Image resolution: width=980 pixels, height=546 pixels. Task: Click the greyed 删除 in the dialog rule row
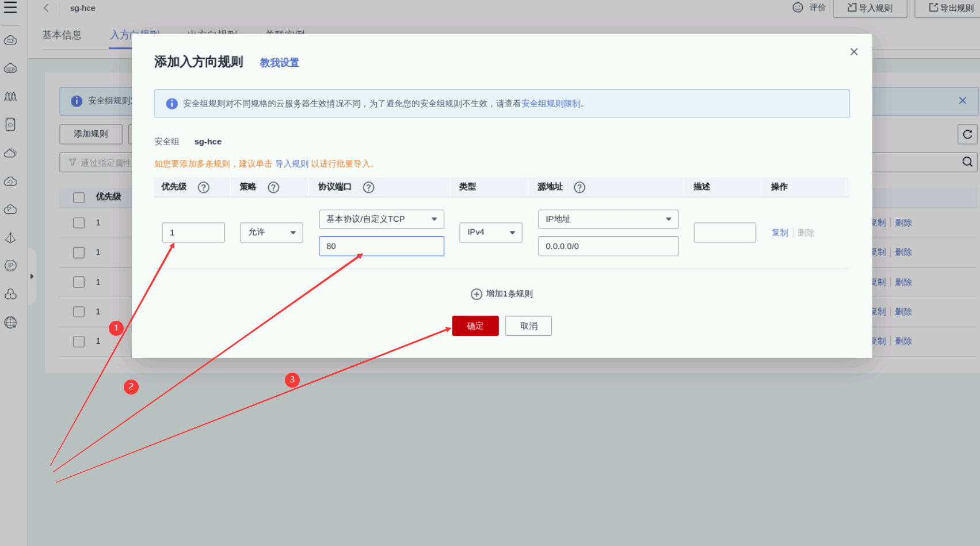[x=806, y=233]
